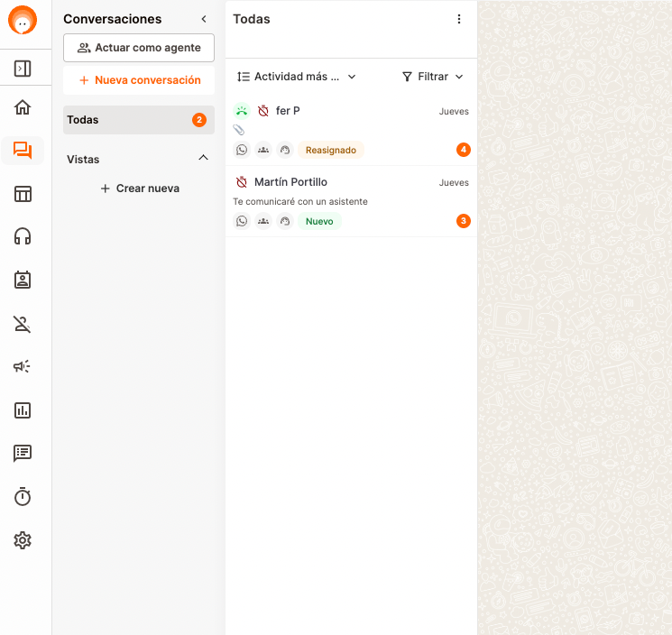Open the contacts badge icon
The width and height of the screenshot is (672, 635).
(23, 280)
